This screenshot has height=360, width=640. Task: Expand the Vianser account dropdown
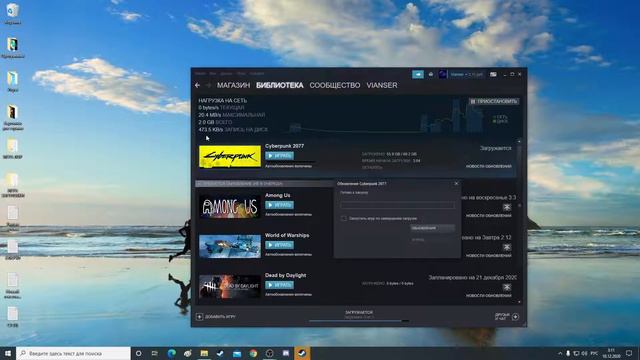pos(467,75)
